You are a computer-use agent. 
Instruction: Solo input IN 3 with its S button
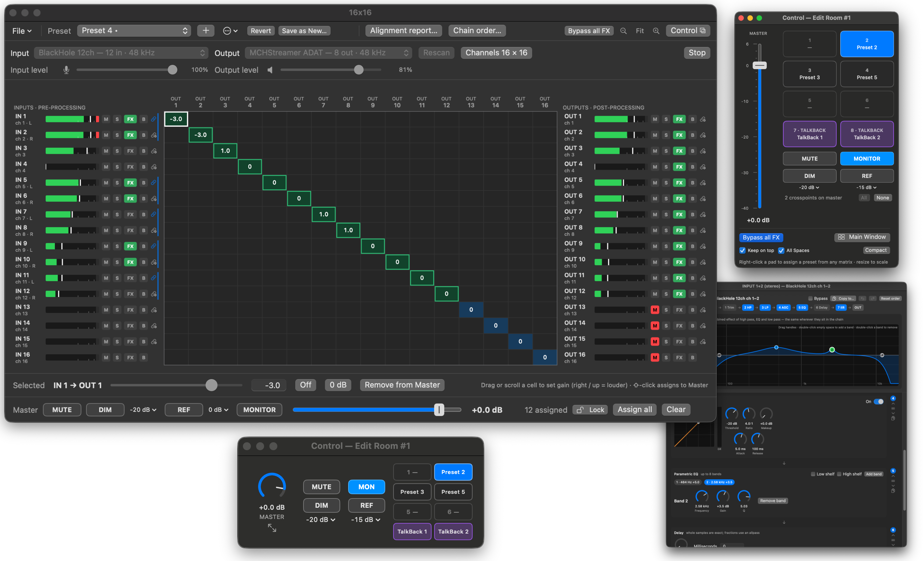point(117,151)
